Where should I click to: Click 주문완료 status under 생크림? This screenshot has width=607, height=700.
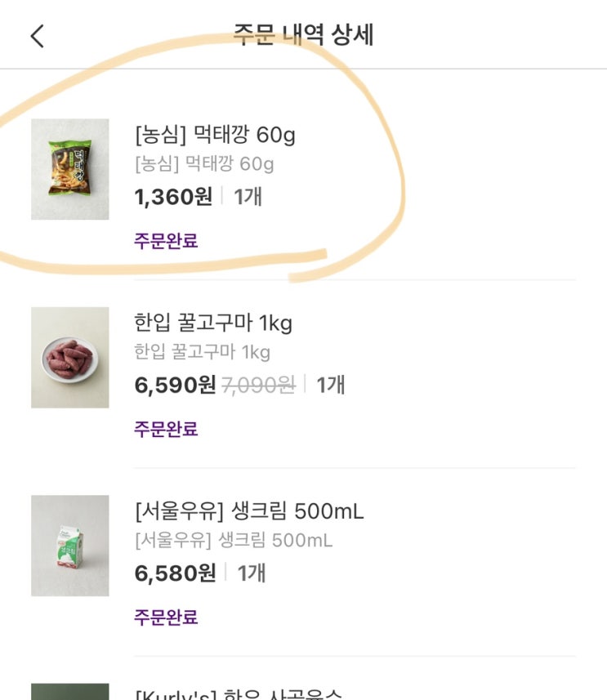(x=166, y=617)
